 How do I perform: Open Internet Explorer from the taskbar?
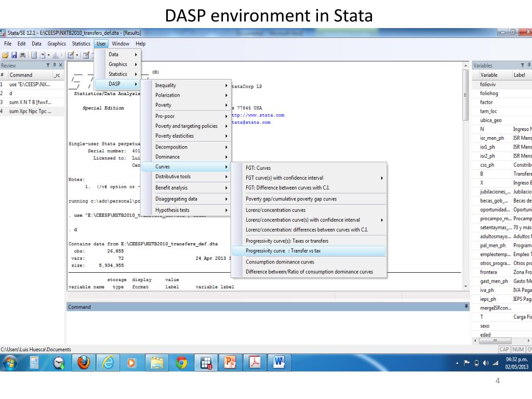point(108,363)
